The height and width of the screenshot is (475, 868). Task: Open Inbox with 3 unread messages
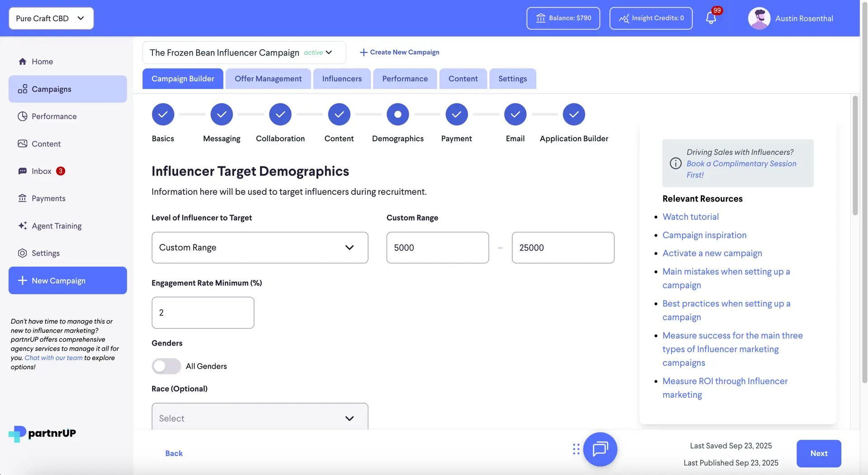(23, 171)
